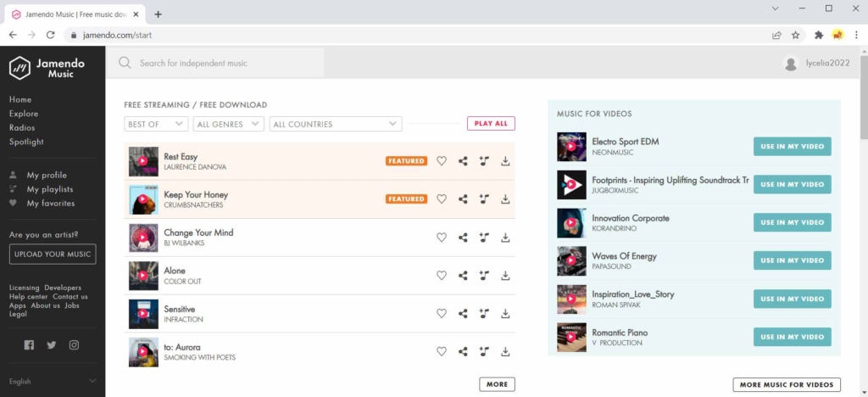Play Rest Easy via its thumbnail
The width and height of the screenshot is (868, 397).
point(143,161)
